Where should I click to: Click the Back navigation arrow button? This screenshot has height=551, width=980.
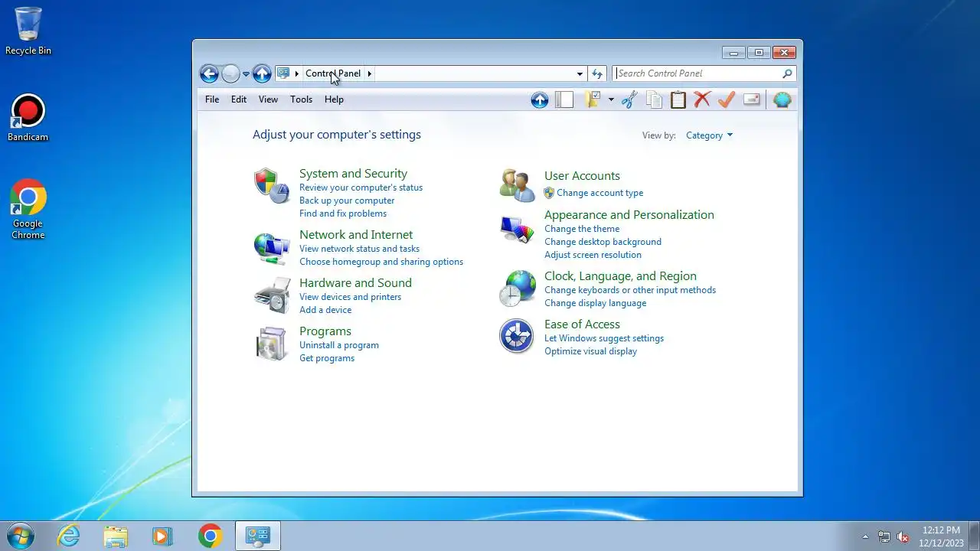[209, 73]
